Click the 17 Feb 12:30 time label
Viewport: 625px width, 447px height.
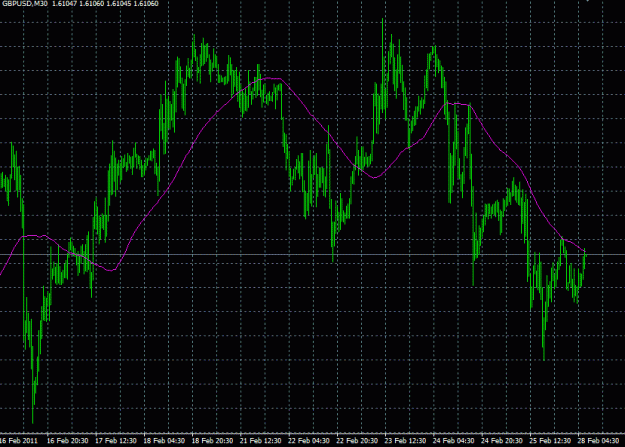tap(116, 441)
